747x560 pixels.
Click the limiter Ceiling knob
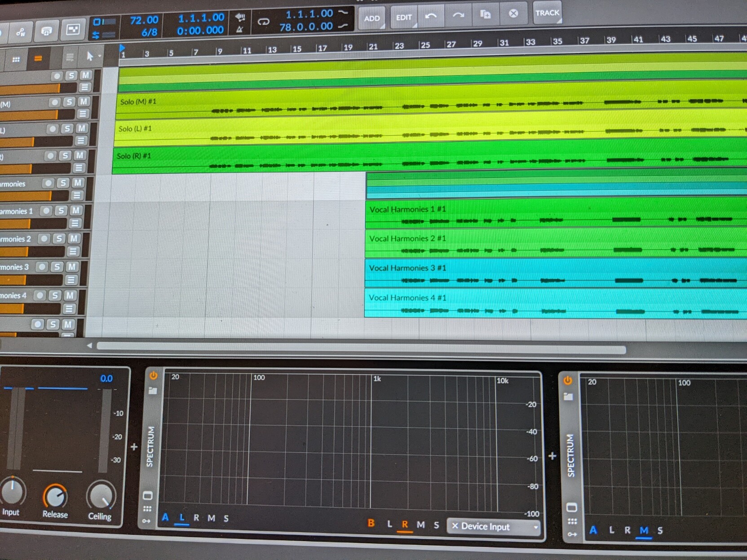101,495
